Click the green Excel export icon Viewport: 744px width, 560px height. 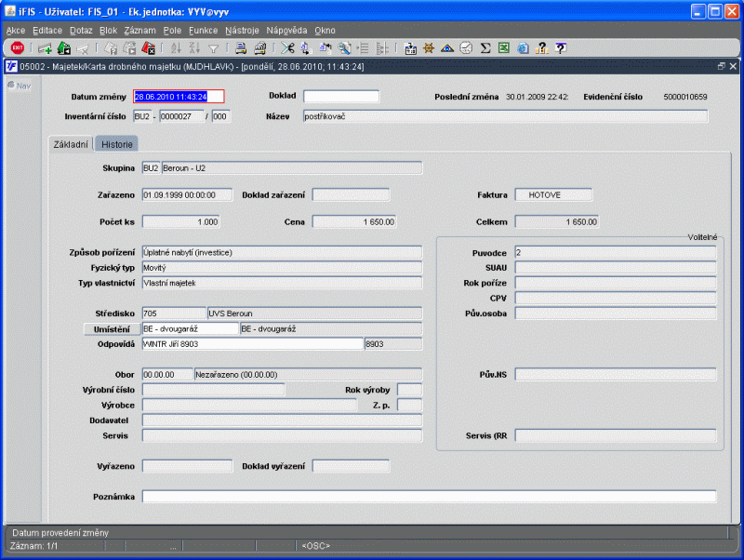503,48
